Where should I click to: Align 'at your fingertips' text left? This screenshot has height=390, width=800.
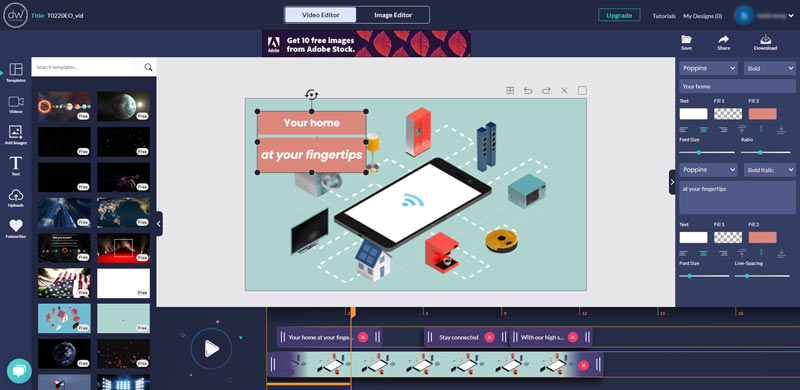[x=684, y=253]
